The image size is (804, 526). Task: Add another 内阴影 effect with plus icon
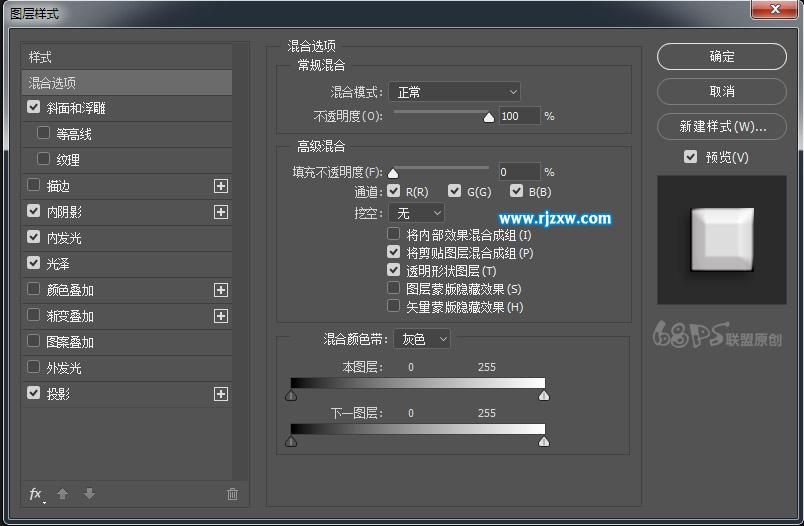point(221,212)
